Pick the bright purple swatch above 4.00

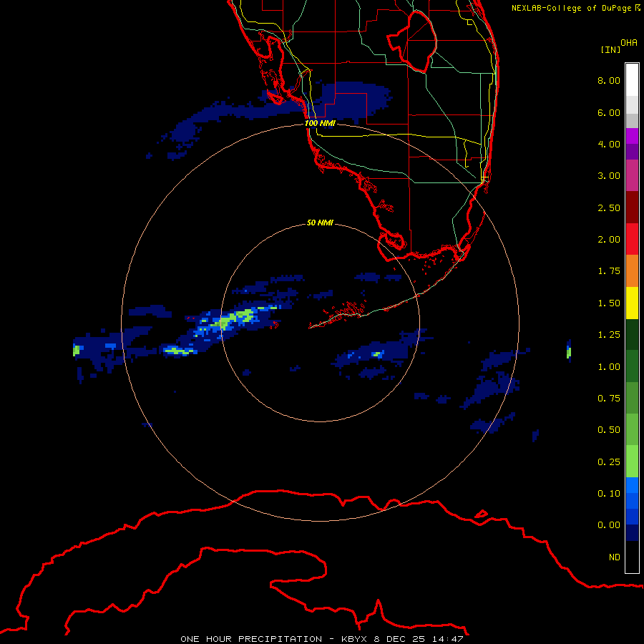632,136
